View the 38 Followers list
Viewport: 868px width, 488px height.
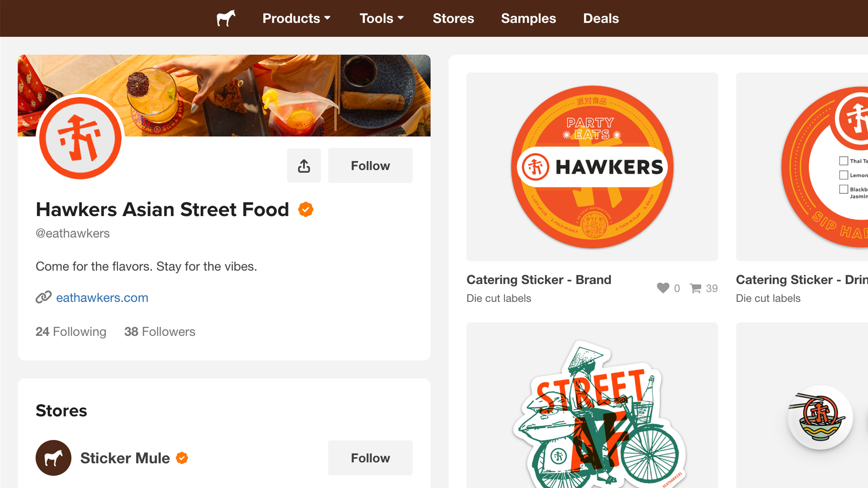(160, 332)
